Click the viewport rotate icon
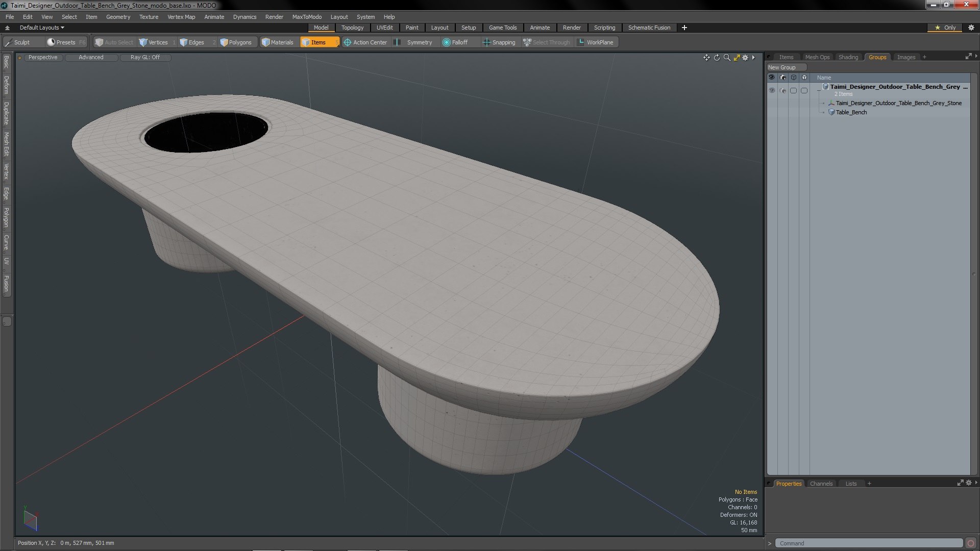 pyautogui.click(x=717, y=58)
